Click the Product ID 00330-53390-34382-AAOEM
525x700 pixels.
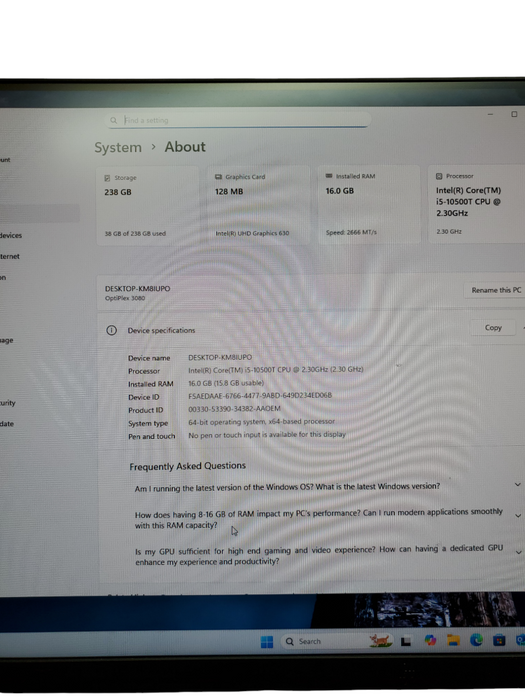[x=234, y=409]
